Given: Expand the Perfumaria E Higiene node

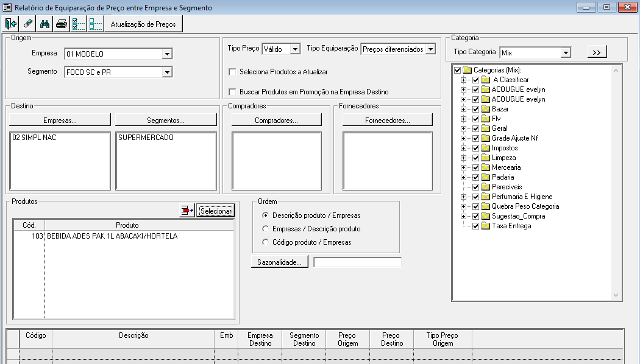Looking at the screenshot, I should tap(464, 197).
